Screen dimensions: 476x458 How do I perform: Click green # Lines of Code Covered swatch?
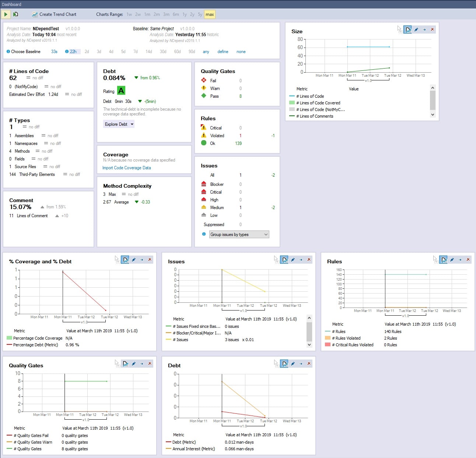292,103
